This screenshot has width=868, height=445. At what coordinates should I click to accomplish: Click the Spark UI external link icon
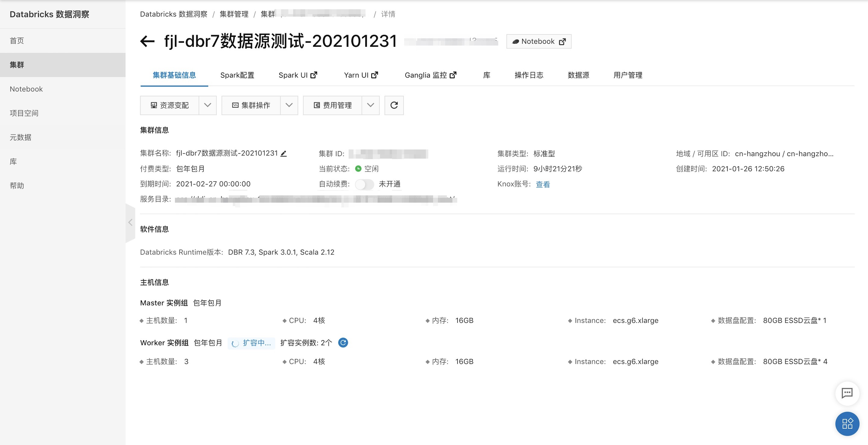pos(314,75)
